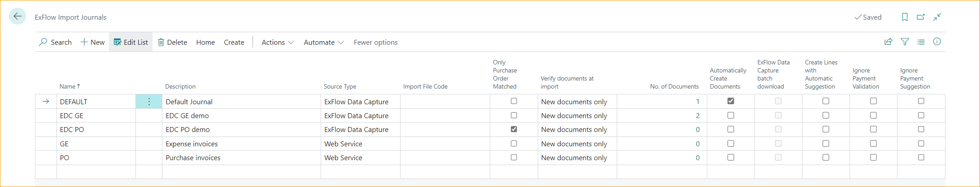Click document count 0 for GE row

[697, 144]
